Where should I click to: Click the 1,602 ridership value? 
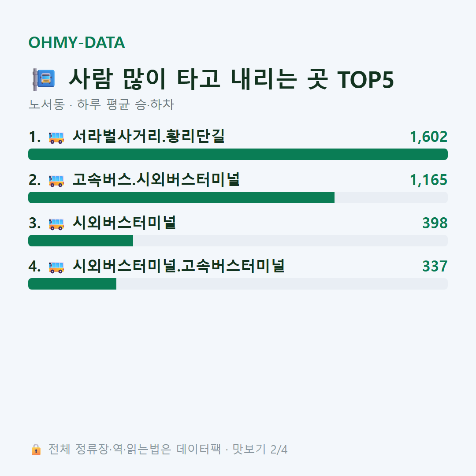(x=429, y=137)
